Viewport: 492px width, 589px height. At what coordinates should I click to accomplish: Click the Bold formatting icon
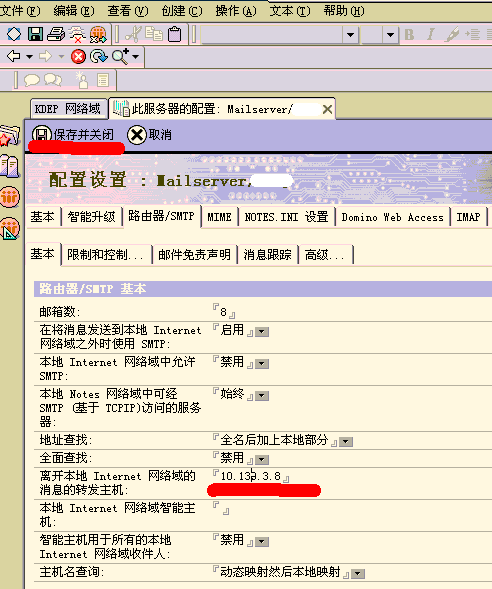[409, 35]
